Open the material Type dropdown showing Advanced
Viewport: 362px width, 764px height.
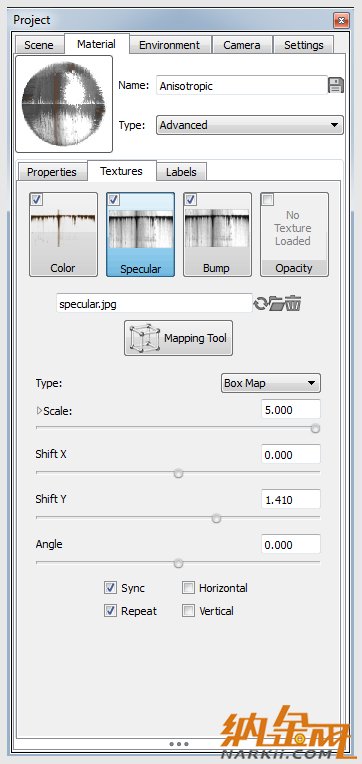point(249,125)
